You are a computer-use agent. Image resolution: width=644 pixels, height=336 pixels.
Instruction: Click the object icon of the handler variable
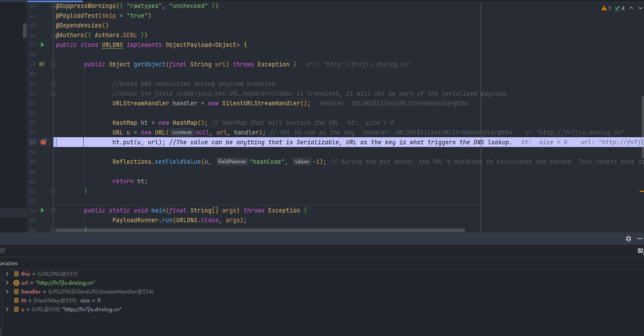pos(16,292)
